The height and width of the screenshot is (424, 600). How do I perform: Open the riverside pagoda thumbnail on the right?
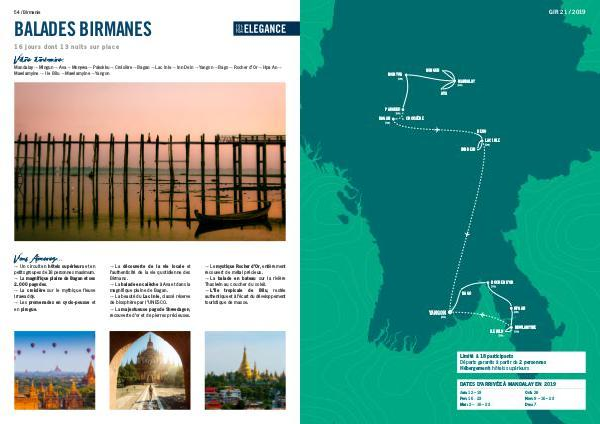244,370
